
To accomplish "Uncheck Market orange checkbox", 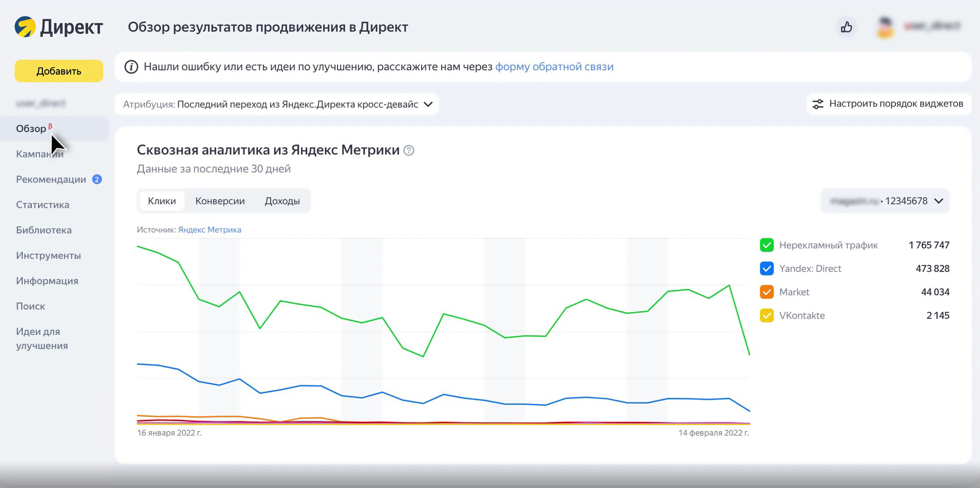I will [x=766, y=292].
